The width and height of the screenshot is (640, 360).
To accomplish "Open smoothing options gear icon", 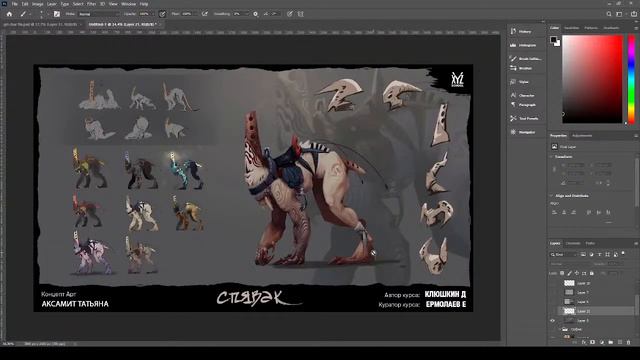I will [256, 14].
